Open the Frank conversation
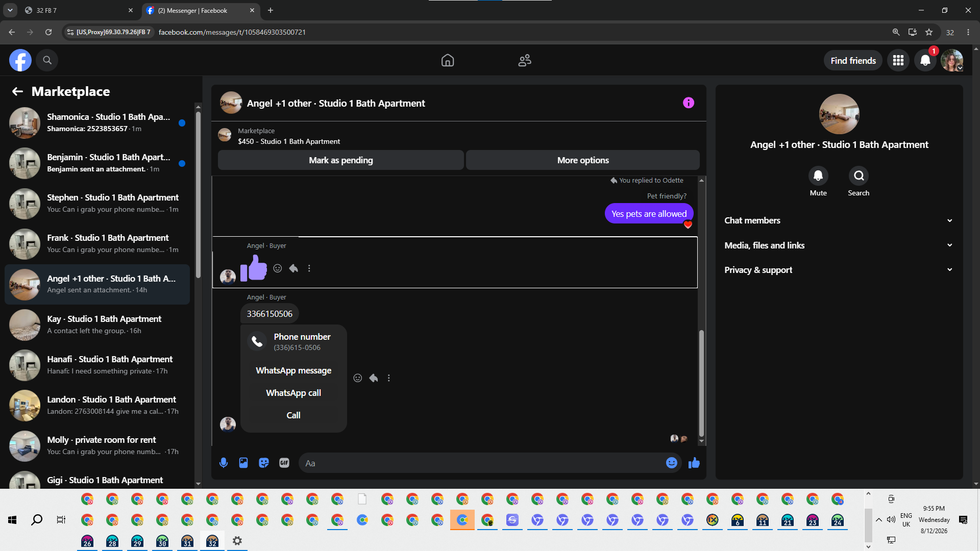The image size is (980, 551). 97,244
